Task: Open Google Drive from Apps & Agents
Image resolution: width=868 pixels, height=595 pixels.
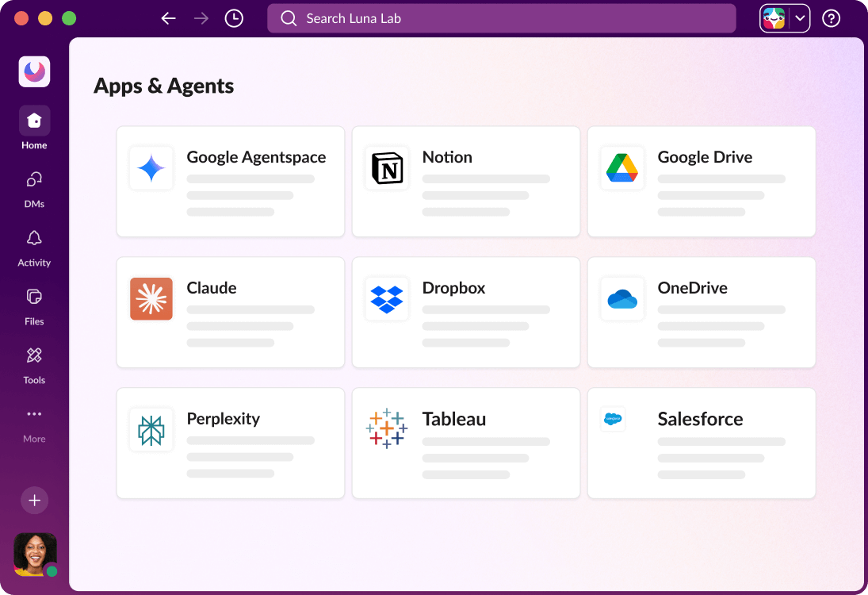Action: (701, 182)
